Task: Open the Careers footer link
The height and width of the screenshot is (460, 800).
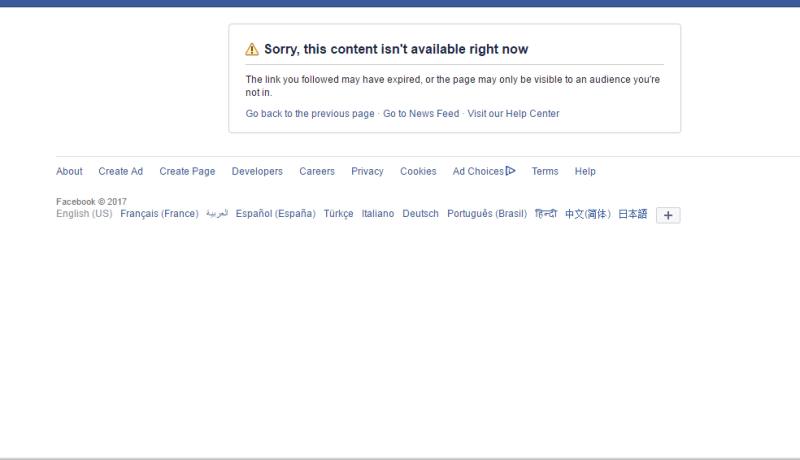Action: pyautogui.click(x=317, y=171)
